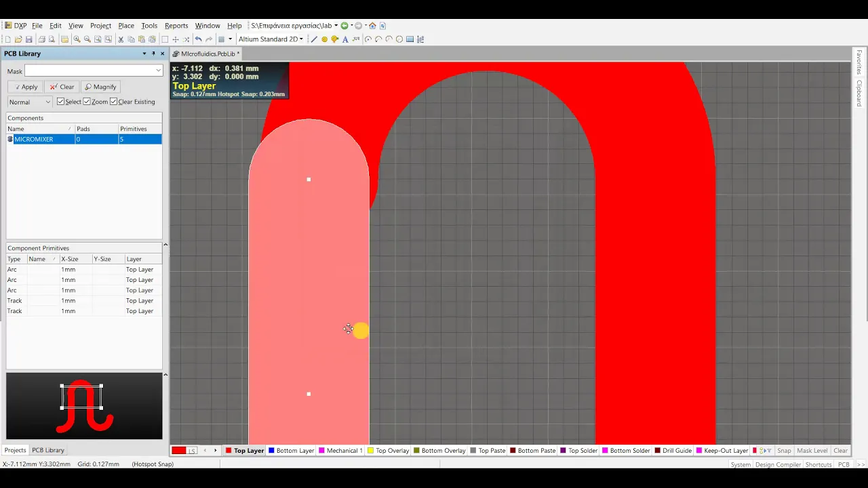Viewport: 868px width, 488px height.
Task: Switch to the Bottom Layer tab
Action: pos(291,451)
